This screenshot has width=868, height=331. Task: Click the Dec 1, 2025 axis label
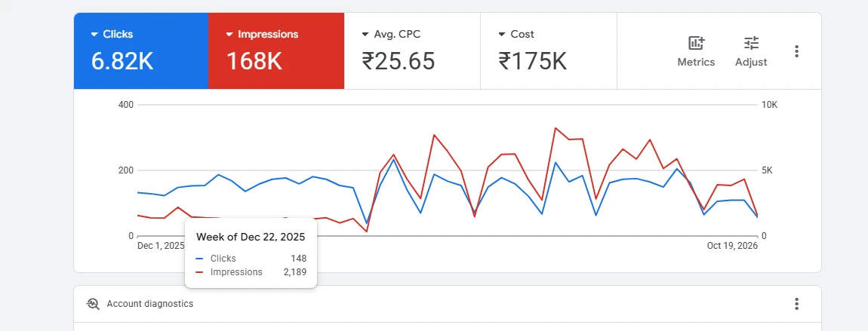(x=161, y=246)
